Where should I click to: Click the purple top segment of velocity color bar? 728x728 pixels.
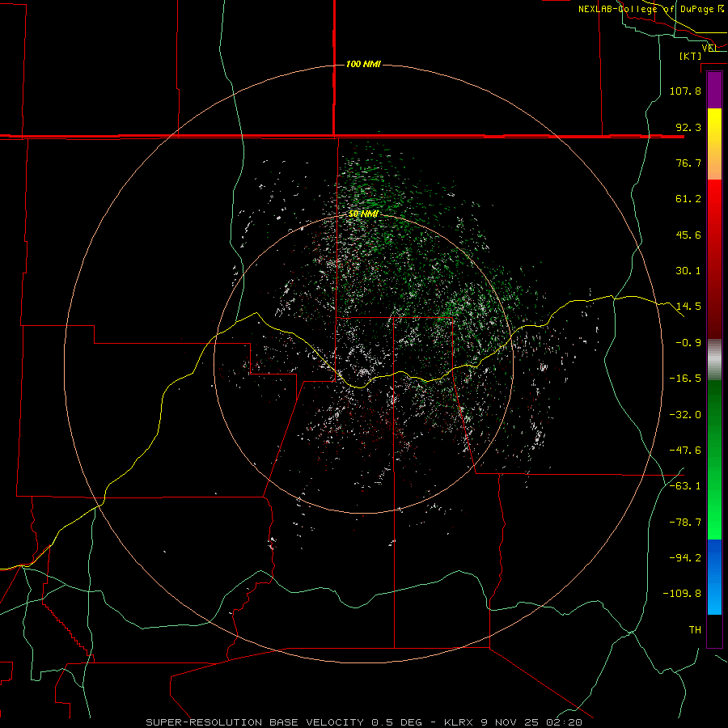pyautogui.click(x=714, y=90)
